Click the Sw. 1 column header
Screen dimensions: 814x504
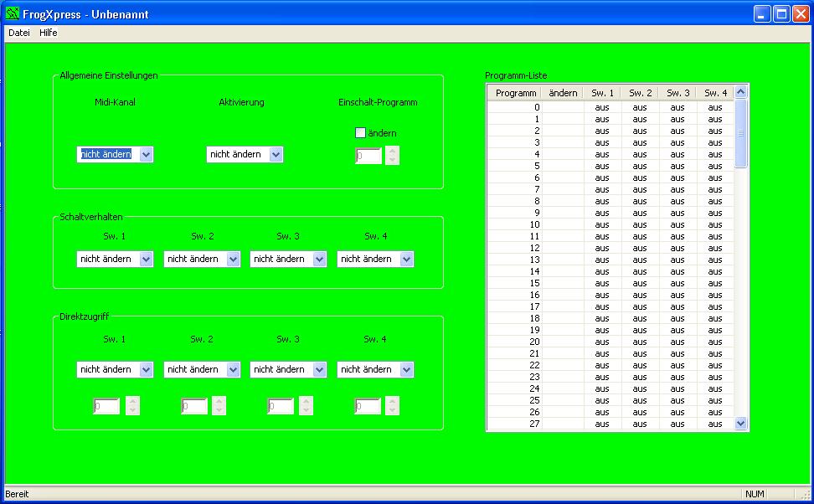pyautogui.click(x=602, y=93)
